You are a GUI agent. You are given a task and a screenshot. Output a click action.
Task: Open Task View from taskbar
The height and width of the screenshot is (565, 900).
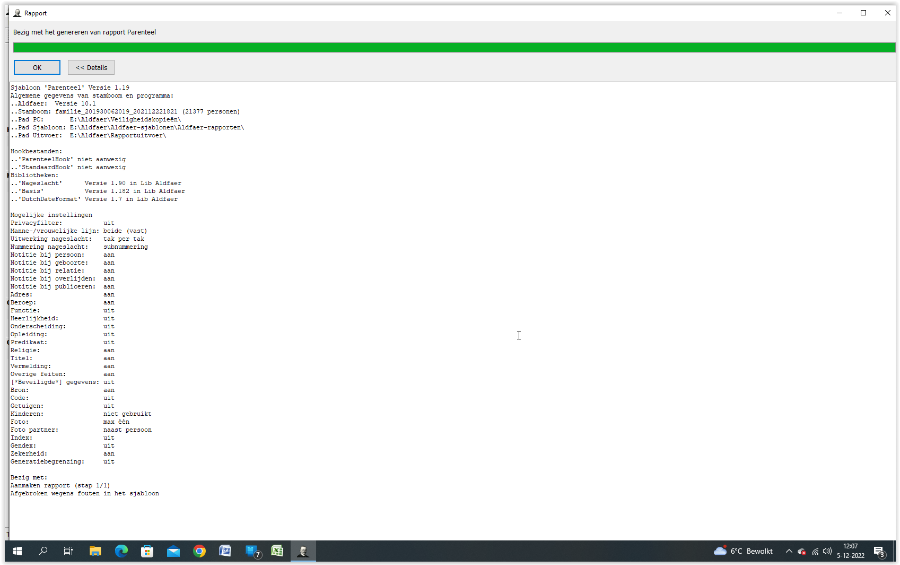(69, 551)
